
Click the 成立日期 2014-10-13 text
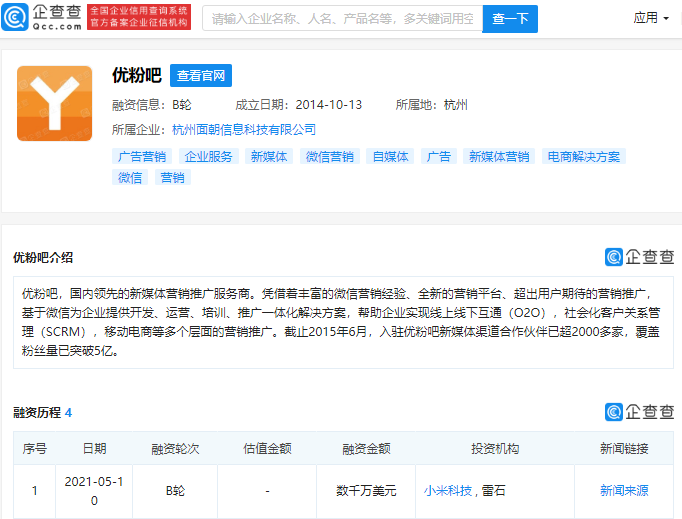coord(298,105)
